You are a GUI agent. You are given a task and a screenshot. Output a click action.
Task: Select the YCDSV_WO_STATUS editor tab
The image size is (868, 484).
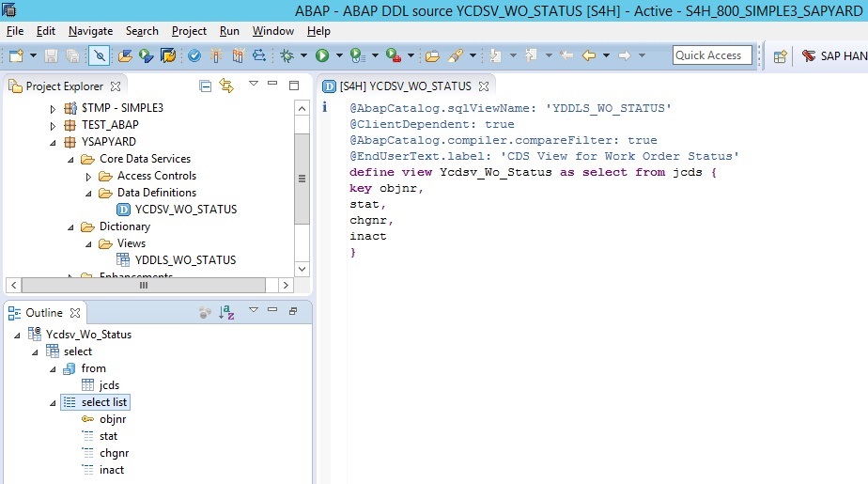click(x=405, y=86)
